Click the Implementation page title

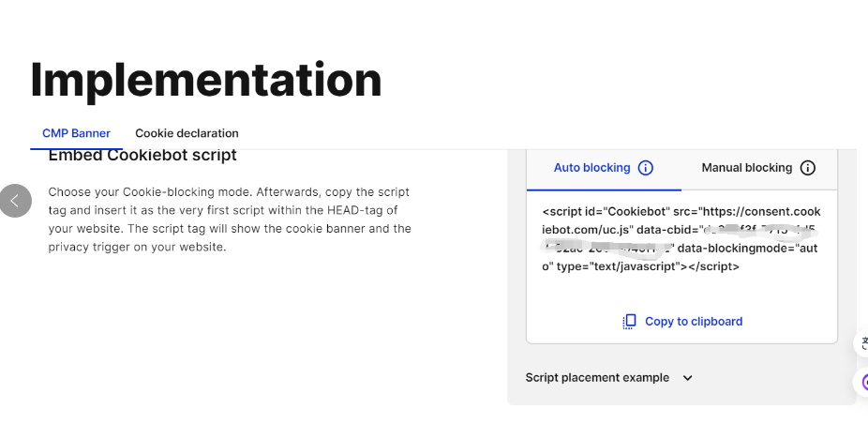(x=206, y=81)
